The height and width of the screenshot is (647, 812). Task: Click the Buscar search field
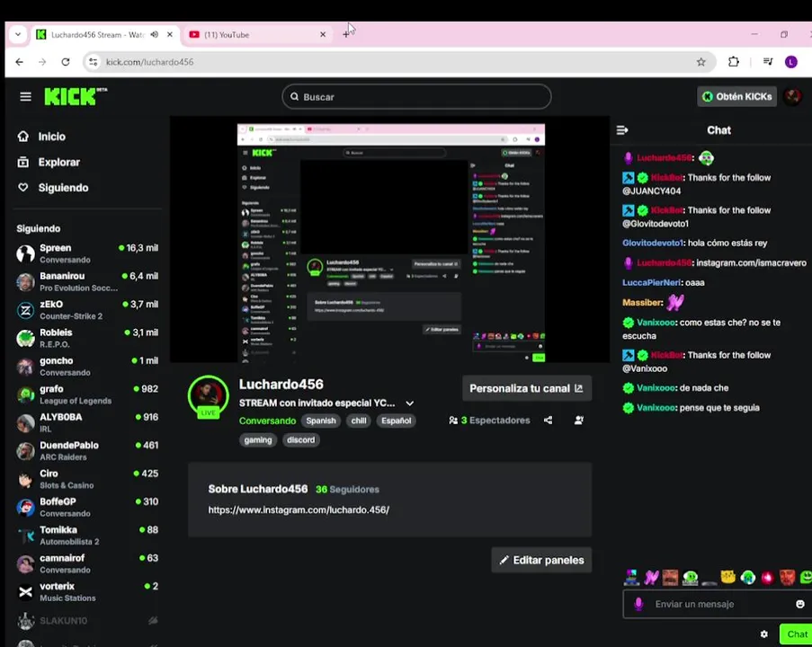pyautogui.click(x=416, y=97)
